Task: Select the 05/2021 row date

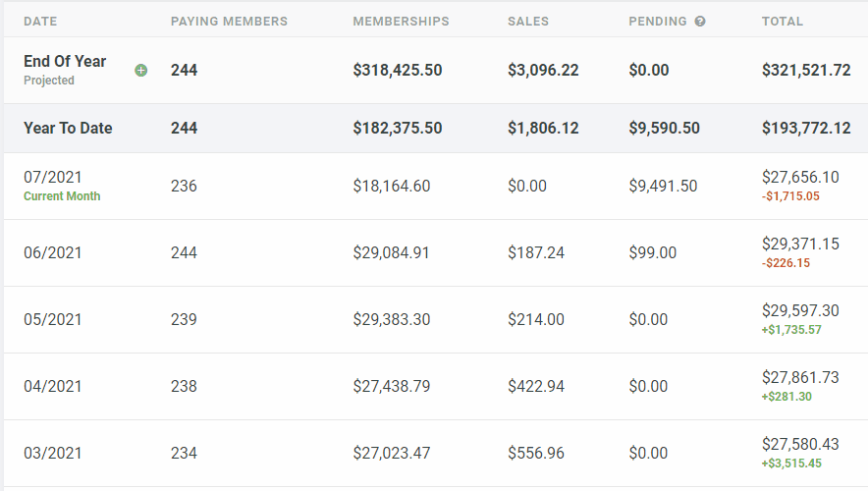Action: [53, 320]
